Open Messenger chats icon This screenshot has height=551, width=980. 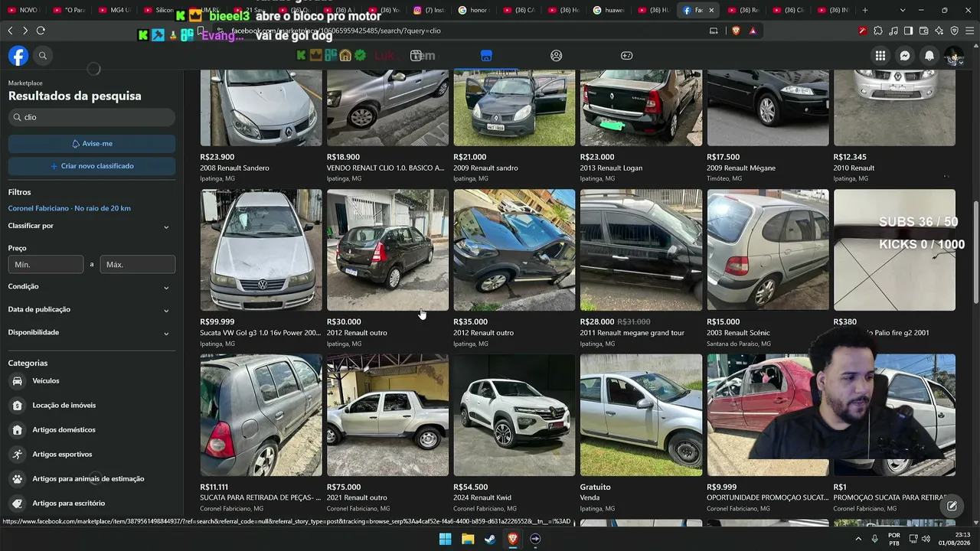pos(905,56)
